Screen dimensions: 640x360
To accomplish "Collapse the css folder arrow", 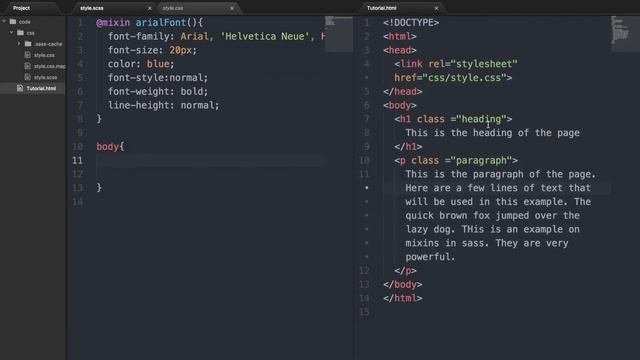I will 11,33.
